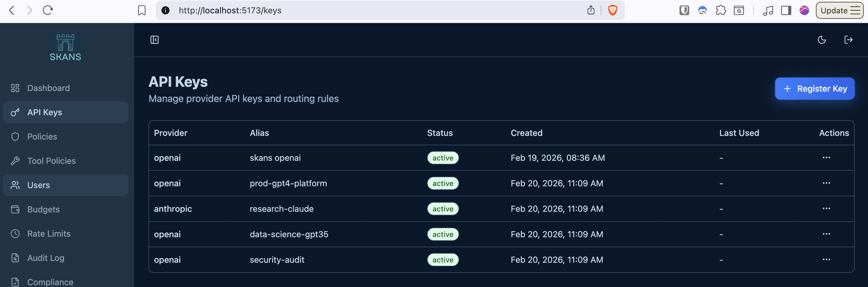The width and height of the screenshot is (868, 287).
Task: Toggle the browser sidebar panel icon
Action: (x=786, y=10)
